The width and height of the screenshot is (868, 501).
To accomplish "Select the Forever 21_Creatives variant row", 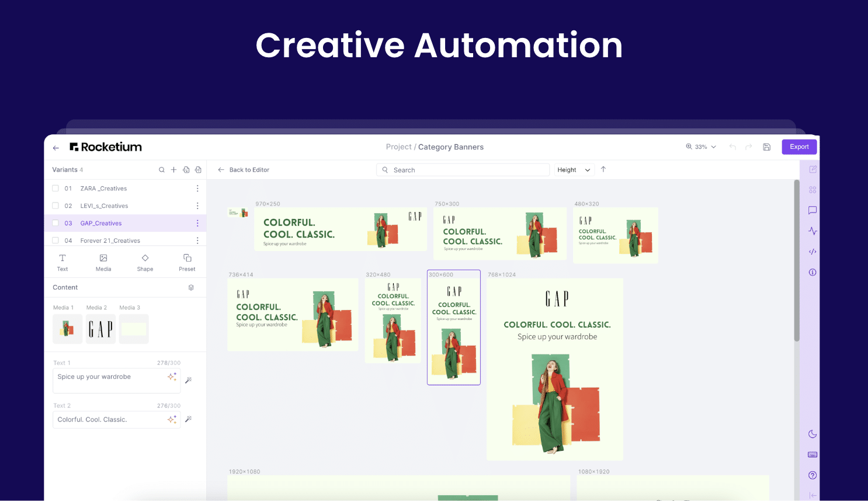I will pos(125,241).
